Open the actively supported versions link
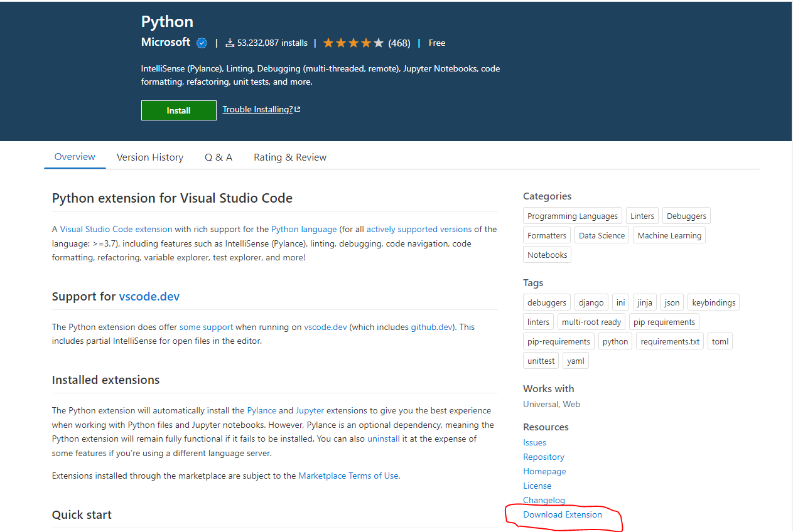The width and height of the screenshot is (793, 532). tap(419, 229)
